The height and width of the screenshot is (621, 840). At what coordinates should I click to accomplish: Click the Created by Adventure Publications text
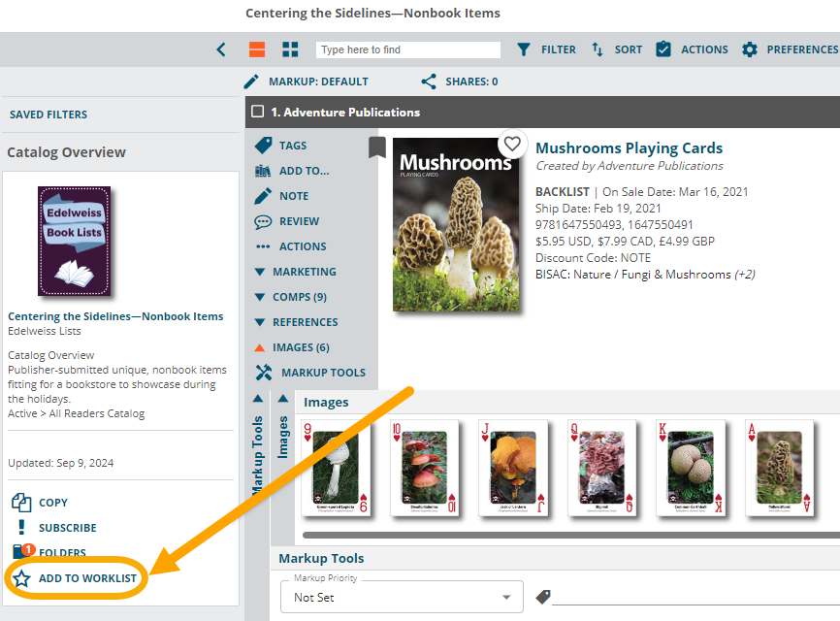pyautogui.click(x=630, y=166)
